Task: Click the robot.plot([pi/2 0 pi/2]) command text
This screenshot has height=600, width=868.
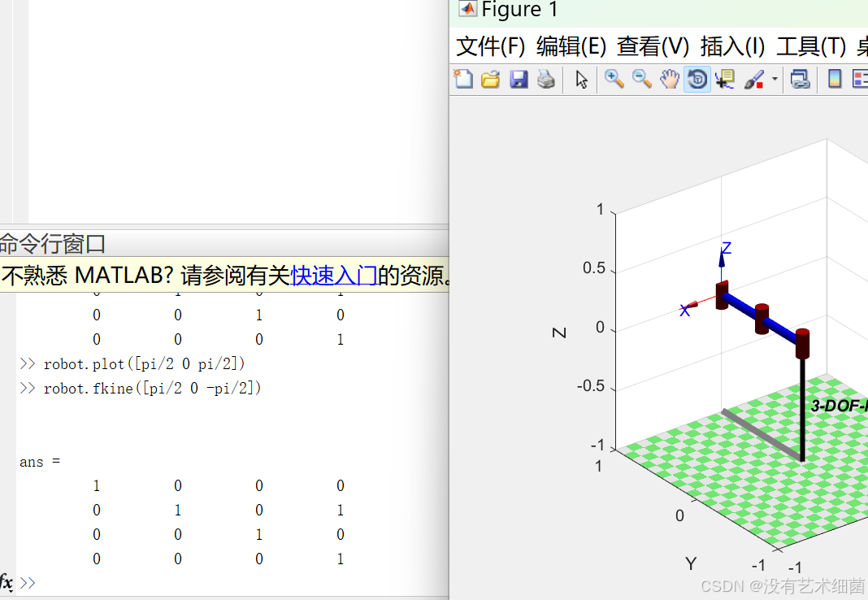Action: pyautogui.click(x=144, y=363)
